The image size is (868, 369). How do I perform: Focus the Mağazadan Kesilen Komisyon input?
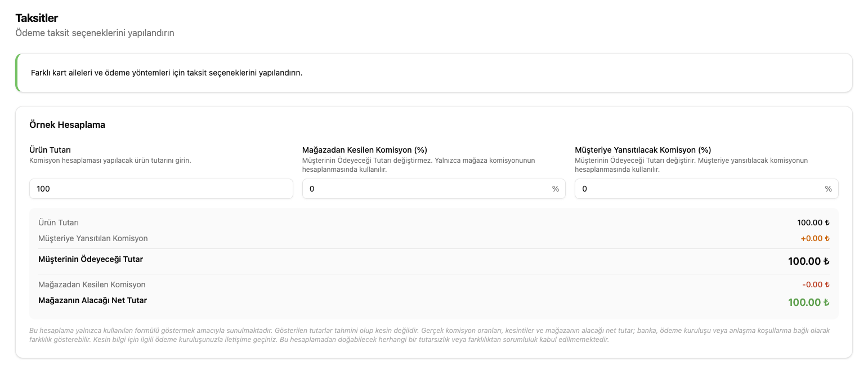433,189
